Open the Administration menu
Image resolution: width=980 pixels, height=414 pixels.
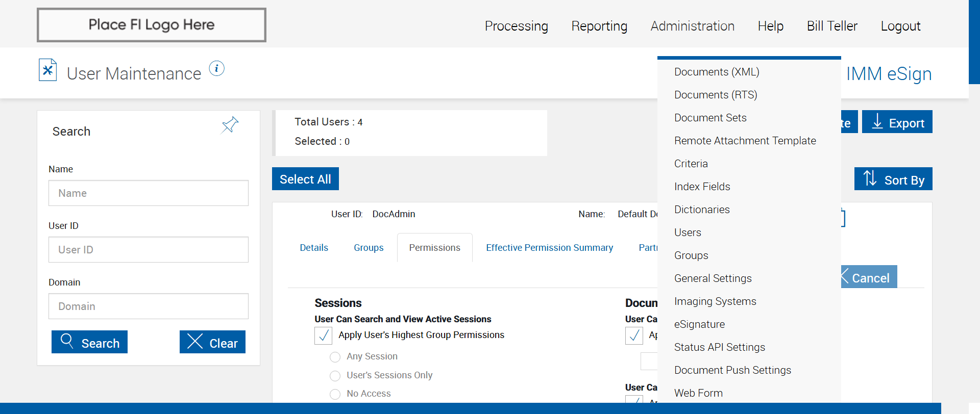coord(692,26)
